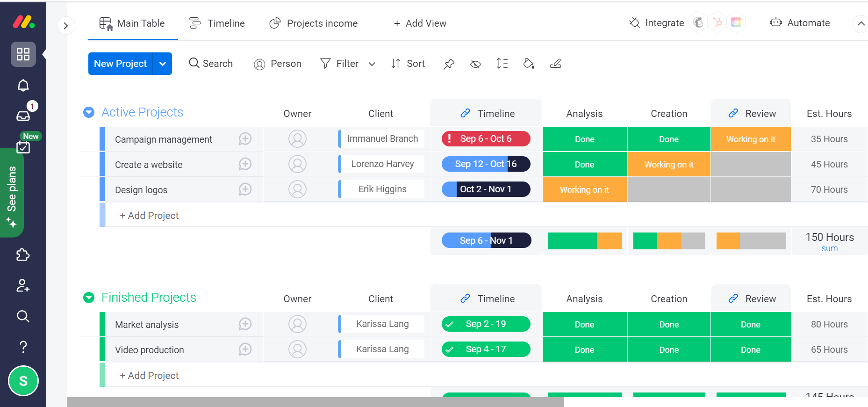
Task: Change Creation status for Create a website
Action: pos(669,165)
